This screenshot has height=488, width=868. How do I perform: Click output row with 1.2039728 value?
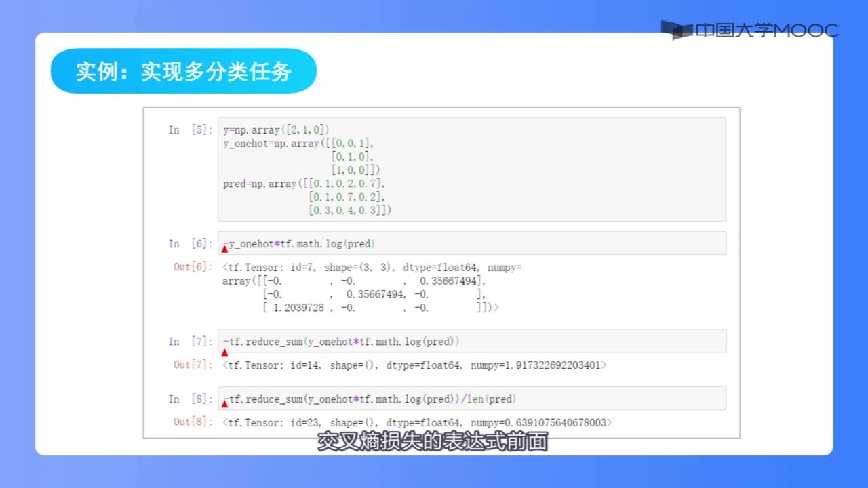click(x=380, y=308)
